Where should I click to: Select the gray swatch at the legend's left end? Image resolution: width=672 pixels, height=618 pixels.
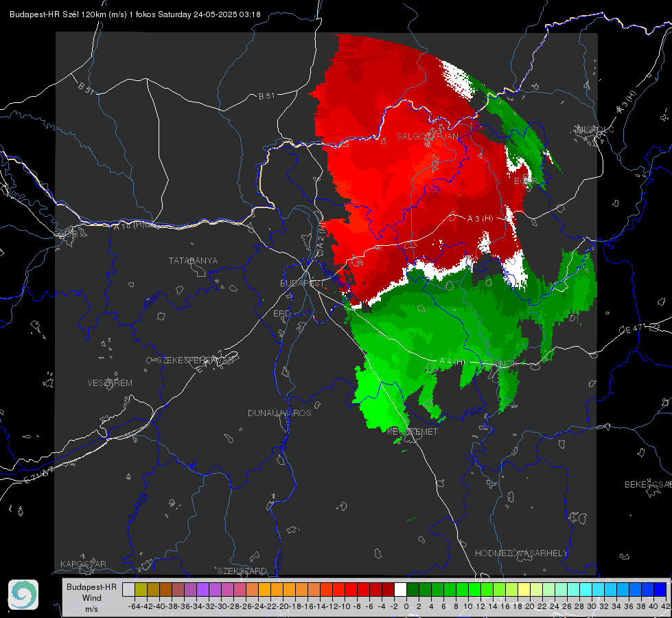tap(128, 589)
